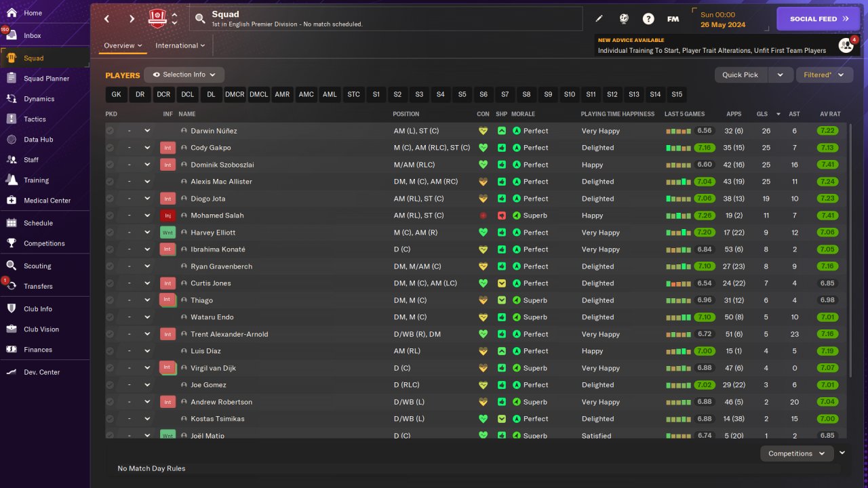Open position dropdown for Curtis Jones
Image resolution: width=868 pixels, height=488 pixels.
(x=147, y=283)
